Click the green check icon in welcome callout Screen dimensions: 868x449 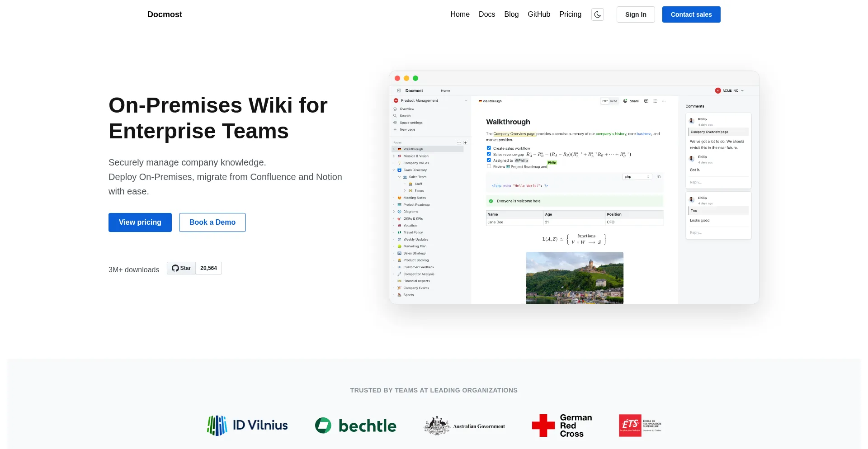pyautogui.click(x=491, y=201)
